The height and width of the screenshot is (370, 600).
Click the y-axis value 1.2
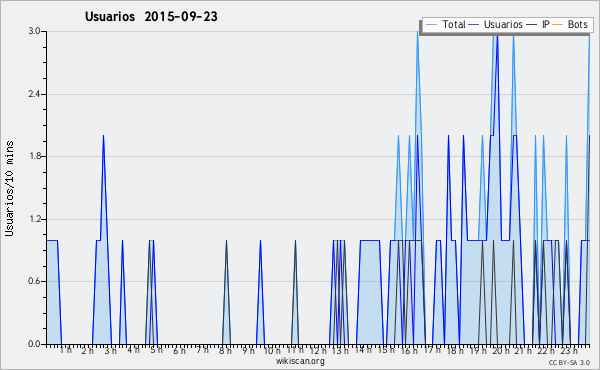tap(34, 219)
